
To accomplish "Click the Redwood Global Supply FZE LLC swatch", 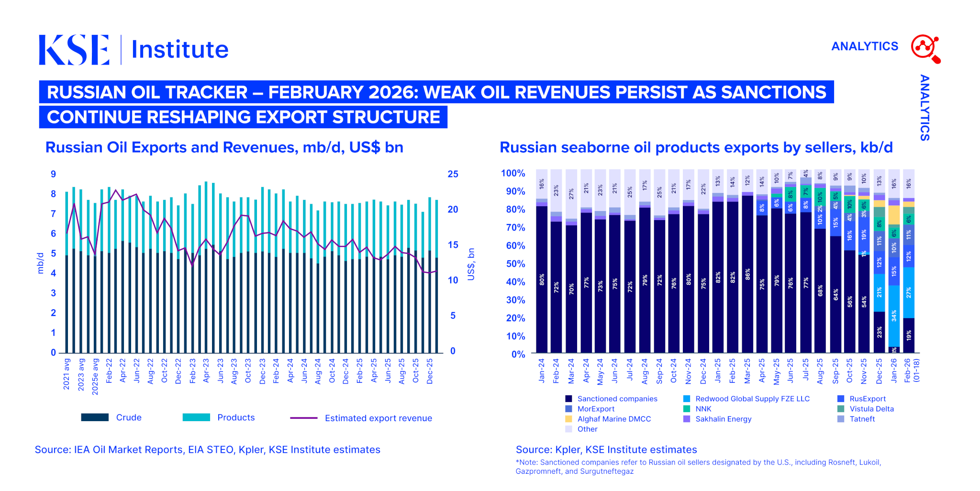I will (x=687, y=399).
